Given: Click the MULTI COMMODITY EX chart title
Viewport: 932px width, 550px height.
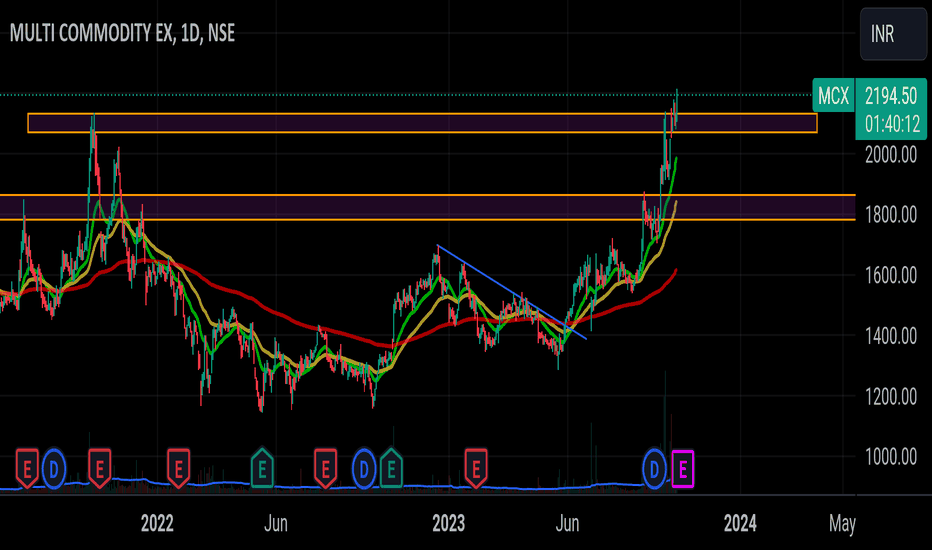Looking at the screenshot, I should pos(122,33).
